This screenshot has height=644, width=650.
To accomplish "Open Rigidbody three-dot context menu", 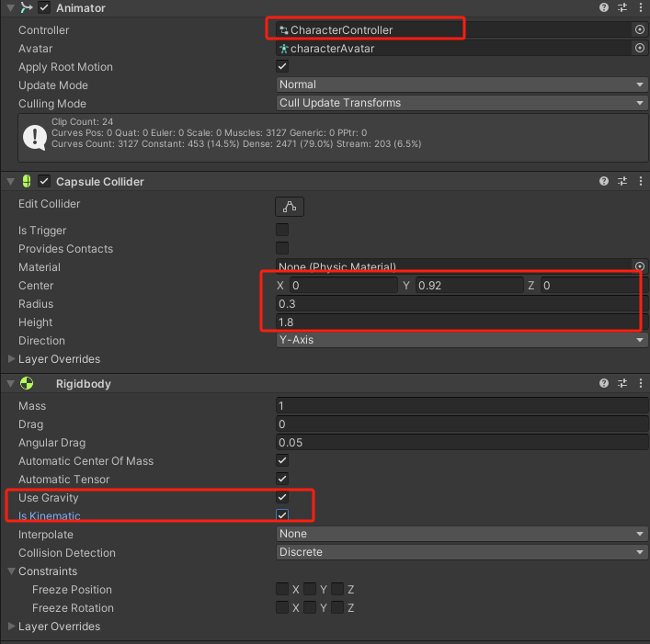I will point(641,383).
